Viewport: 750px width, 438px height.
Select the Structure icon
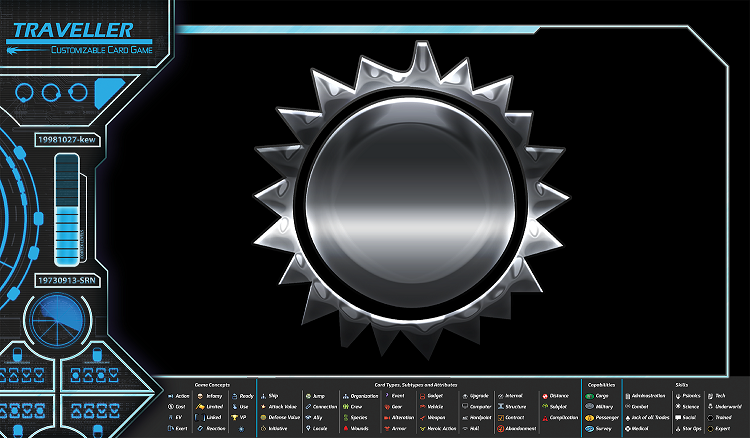pyautogui.click(x=501, y=406)
